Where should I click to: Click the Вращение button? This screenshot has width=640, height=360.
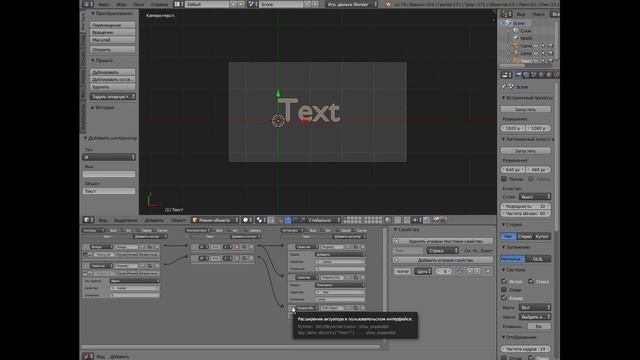(x=112, y=32)
